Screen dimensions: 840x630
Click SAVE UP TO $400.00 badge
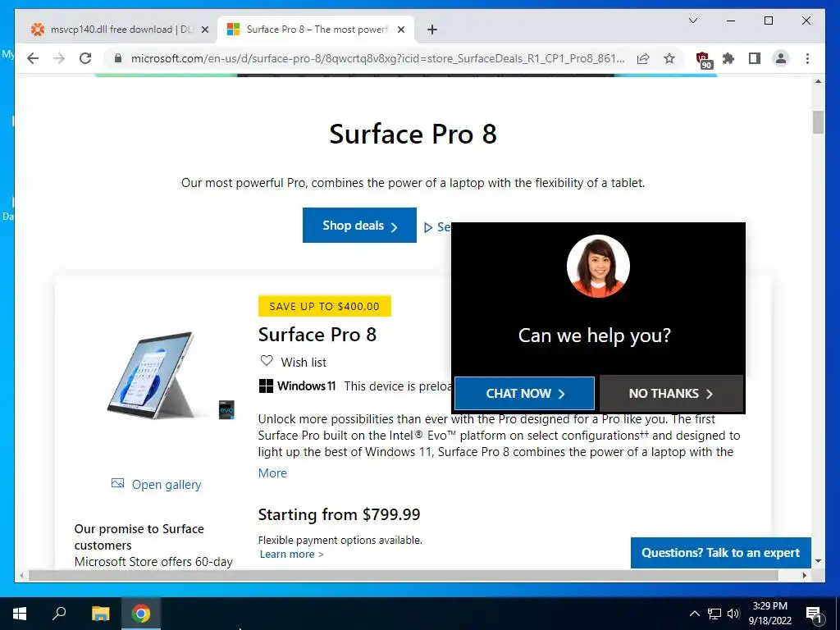[x=325, y=306]
